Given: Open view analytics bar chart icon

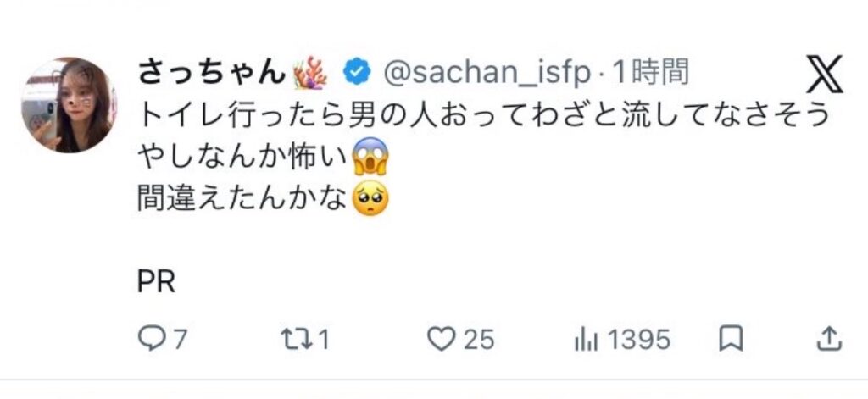Looking at the screenshot, I should [x=585, y=339].
